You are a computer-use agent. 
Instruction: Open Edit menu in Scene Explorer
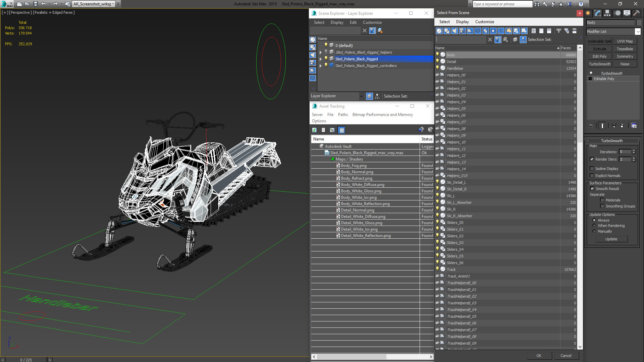pyautogui.click(x=353, y=22)
